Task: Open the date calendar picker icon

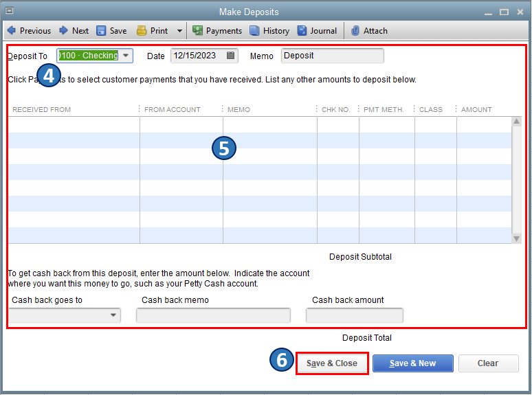Action: tap(230, 56)
